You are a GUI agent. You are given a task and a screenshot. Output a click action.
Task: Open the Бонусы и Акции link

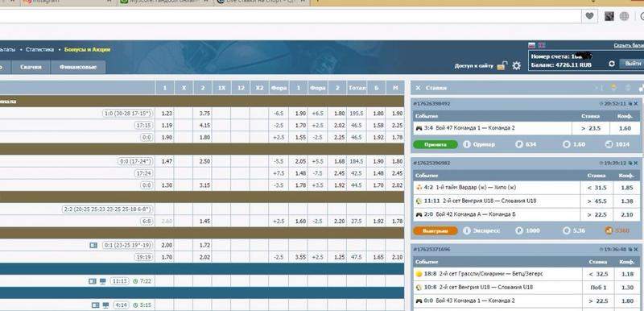pos(88,49)
